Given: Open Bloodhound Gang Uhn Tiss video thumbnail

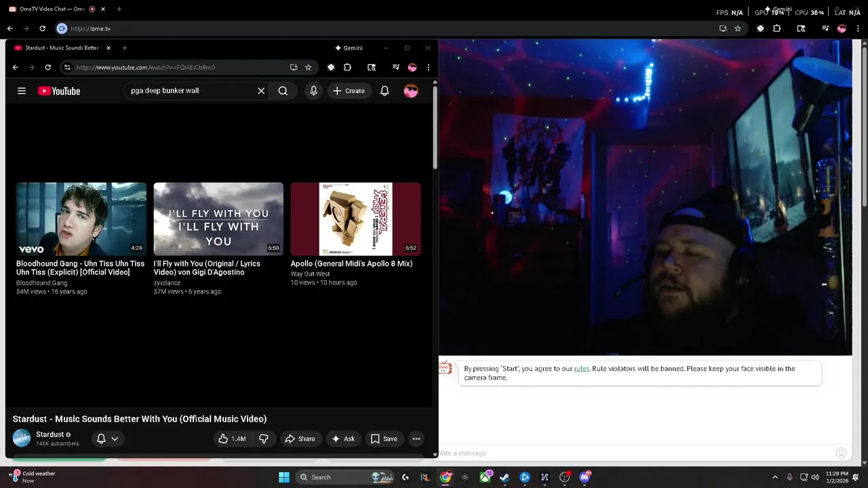Looking at the screenshot, I should pyautogui.click(x=81, y=219).
